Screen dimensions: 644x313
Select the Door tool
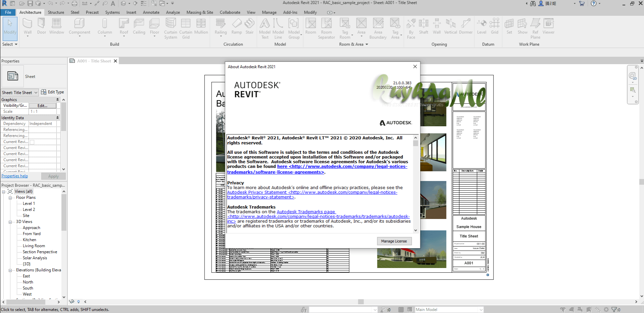click(x=42, y=26)
